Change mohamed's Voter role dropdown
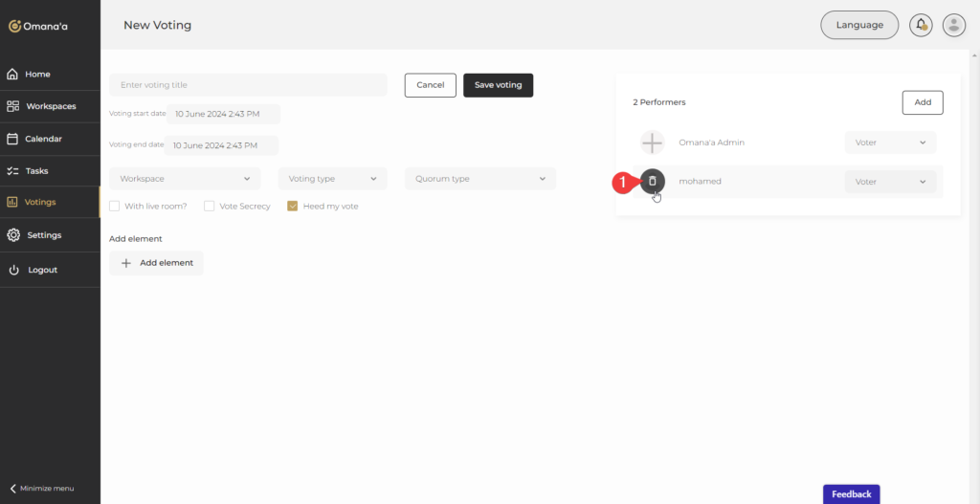The width and height of the screenshot is (980, 504). [890, 182]
